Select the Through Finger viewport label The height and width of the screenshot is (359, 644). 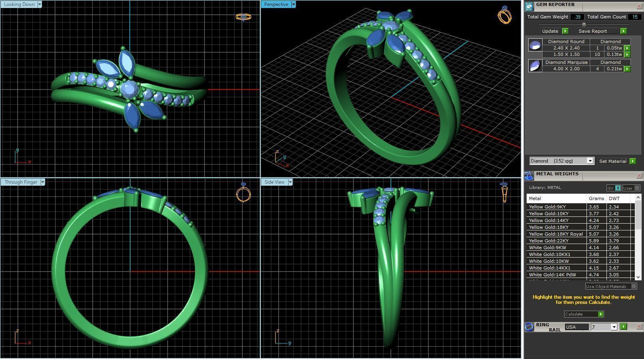click(x=21, y=182)
